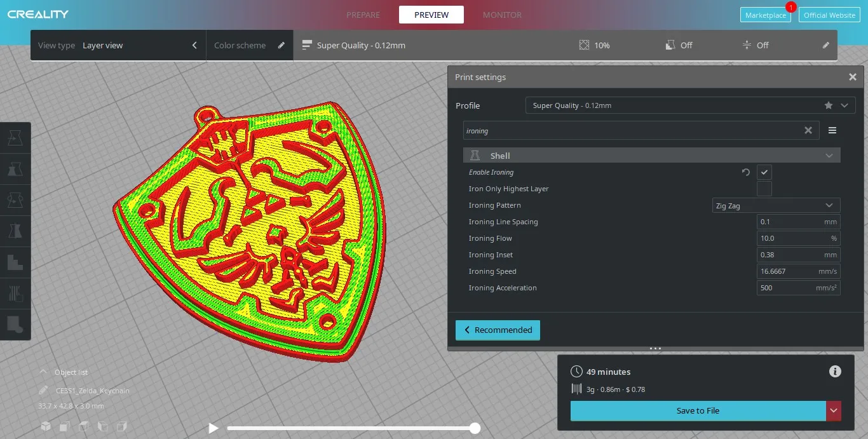Open the Marketplace link
This screenshot has height=439, width=868.
765,15
